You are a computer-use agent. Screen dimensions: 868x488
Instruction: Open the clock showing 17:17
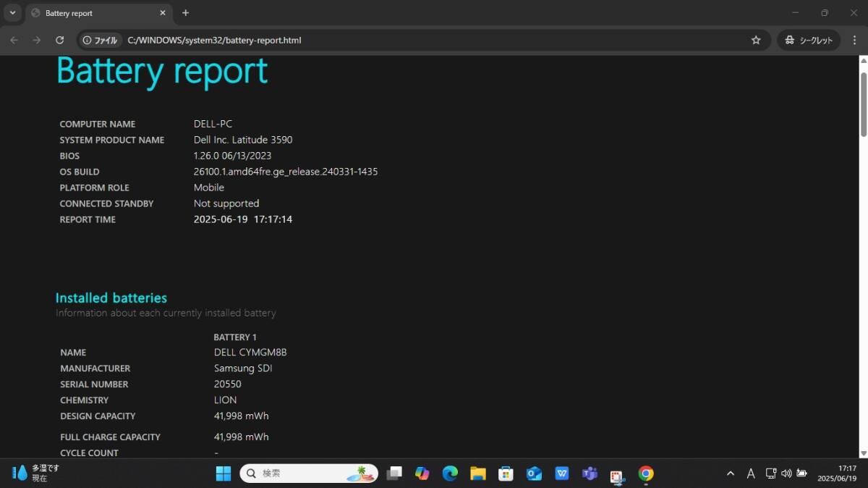click(837, 474)
